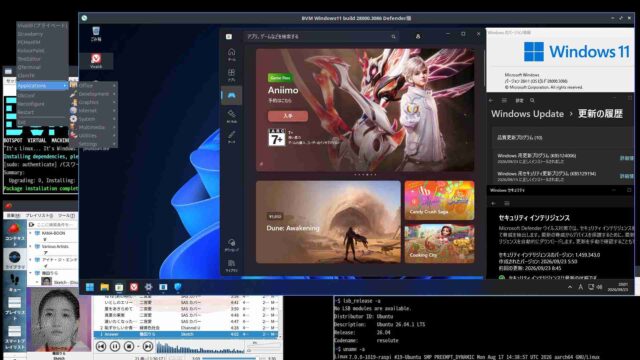The width and height of the screenshot is (640, 360).
Task: Open Windows Security shield on the VM taskbar
Action: (x=178, y=287)
